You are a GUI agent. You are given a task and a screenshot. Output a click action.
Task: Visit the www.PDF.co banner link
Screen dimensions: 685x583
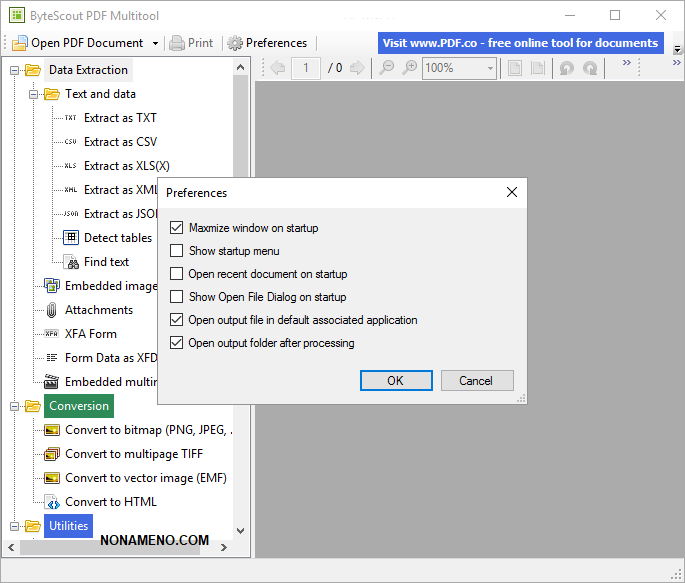(x=520, y=43)
